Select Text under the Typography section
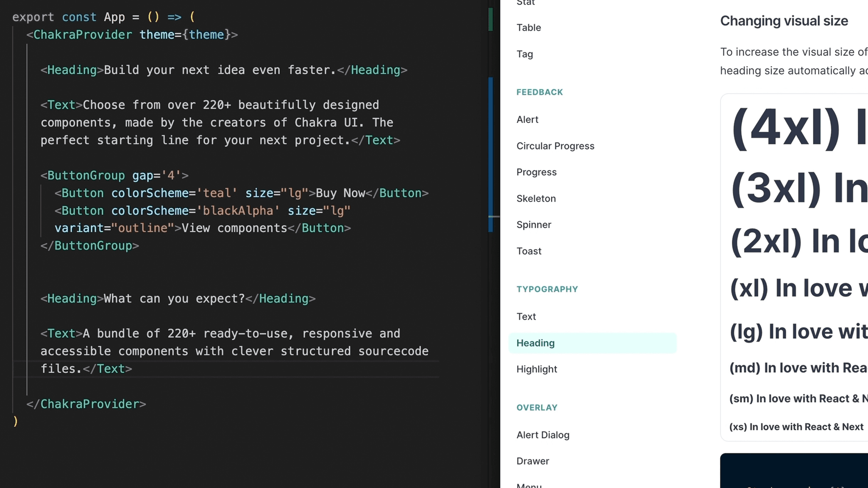This screenshot has width=868, height=488. 526,316
